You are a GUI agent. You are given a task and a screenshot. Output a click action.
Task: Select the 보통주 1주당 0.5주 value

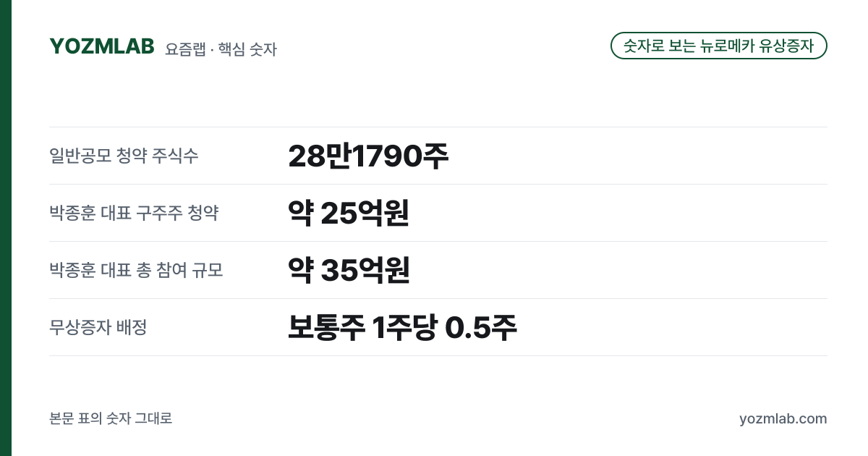(402, 327)
